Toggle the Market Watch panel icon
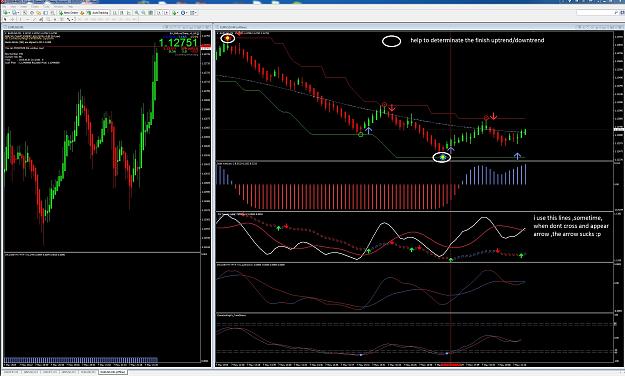This screenshot has width=625, height=376. [24, 13]
